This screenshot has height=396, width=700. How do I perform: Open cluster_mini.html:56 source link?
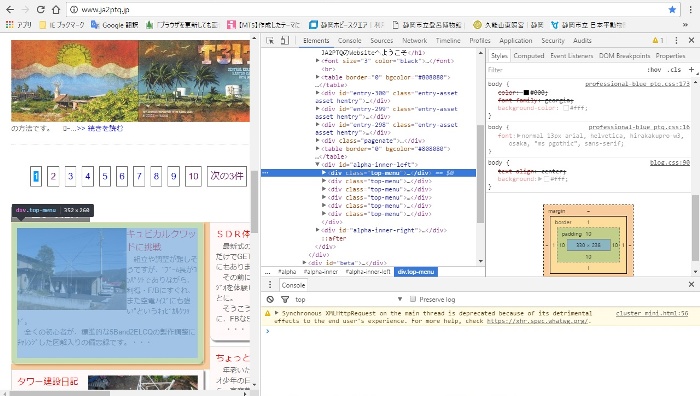[652, 313]
